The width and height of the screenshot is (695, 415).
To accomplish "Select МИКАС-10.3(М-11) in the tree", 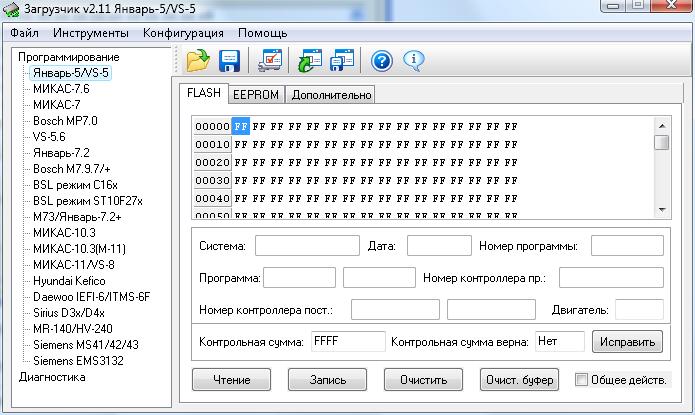I will (79, 249).
